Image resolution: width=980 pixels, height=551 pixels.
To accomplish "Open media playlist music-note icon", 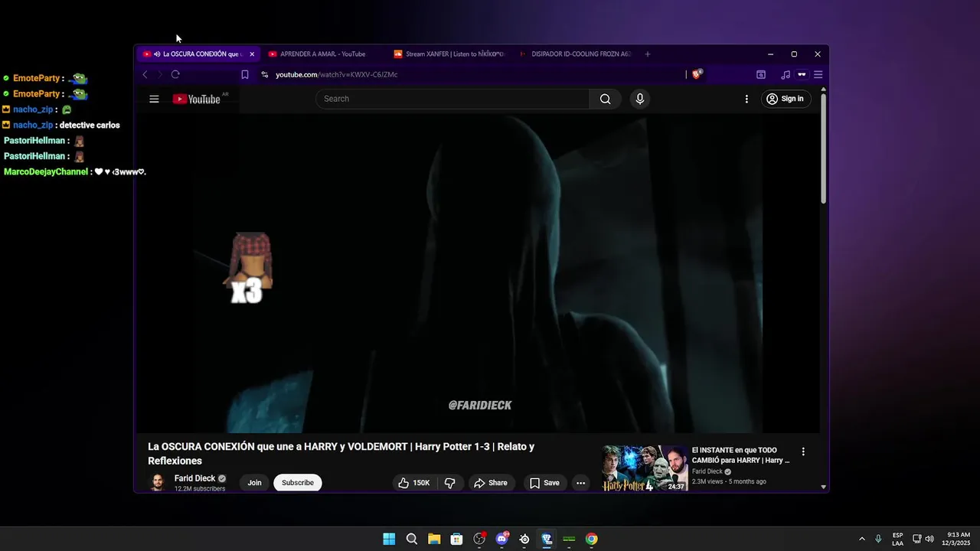I will (x=786, y=74).
